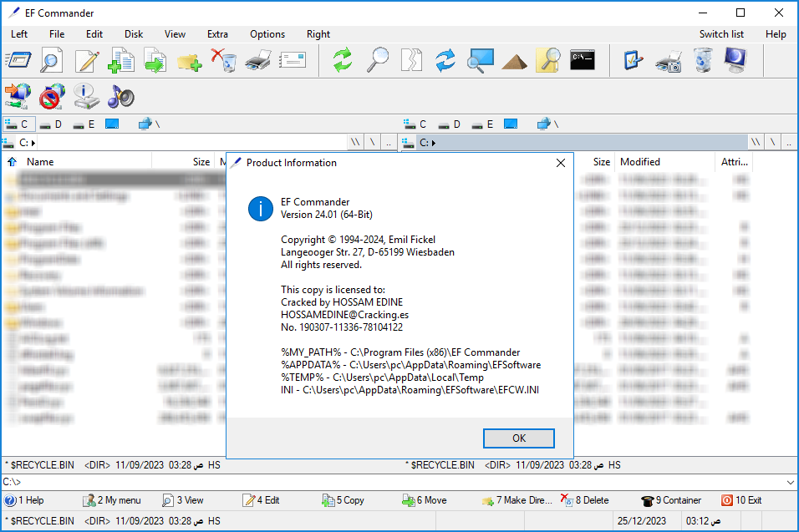
Task: Click the 1 Help function key button
Action: (24, 500)
